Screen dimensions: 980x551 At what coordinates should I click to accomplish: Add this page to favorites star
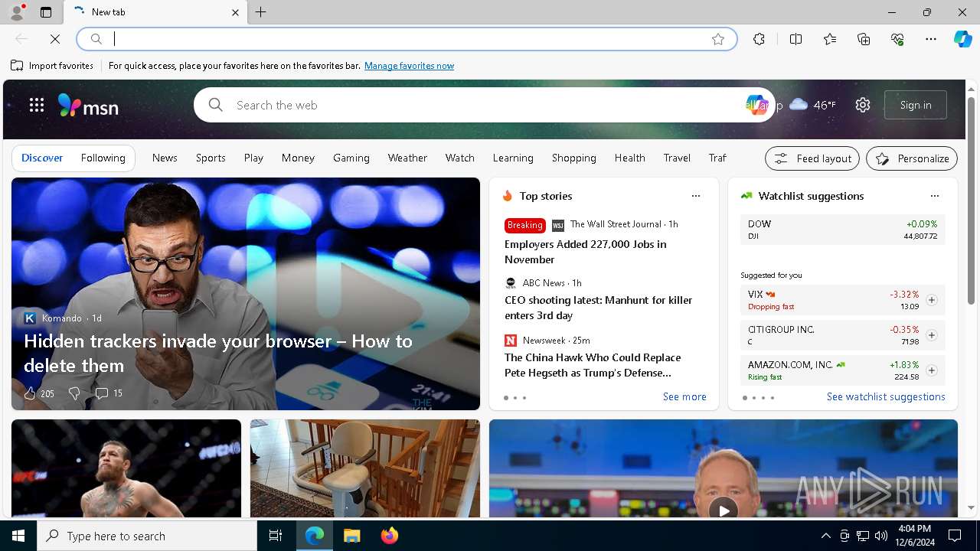click(x=718, y=39)
